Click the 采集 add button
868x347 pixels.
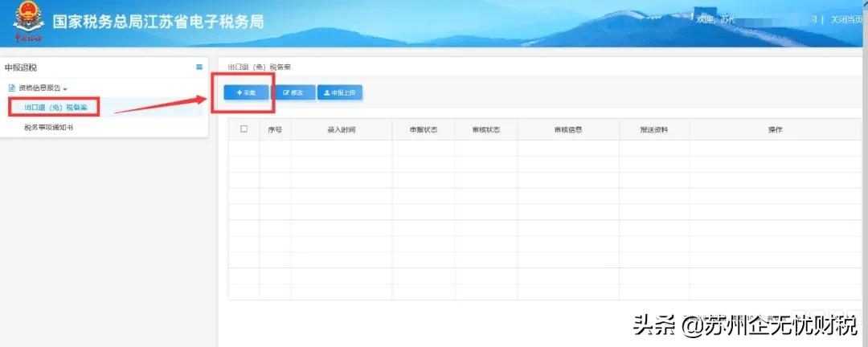246,93
